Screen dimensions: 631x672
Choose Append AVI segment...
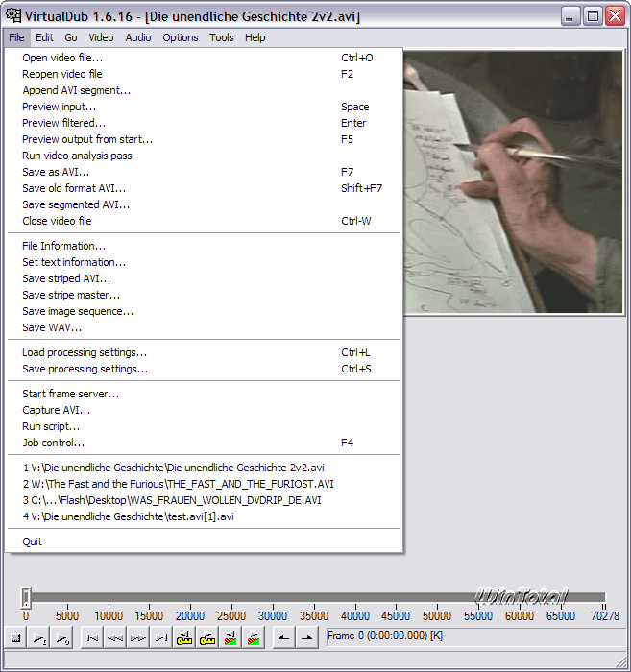pos(204,90)
